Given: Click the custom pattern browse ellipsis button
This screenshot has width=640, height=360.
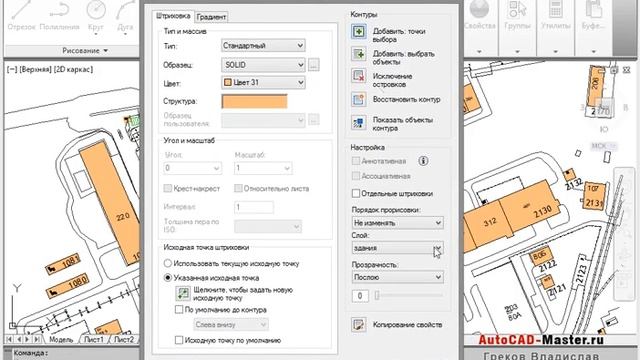Looking at the screenshot, I should click(313, 120).
